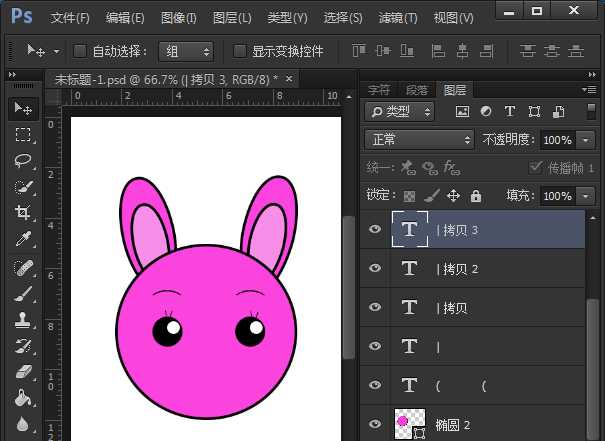Select the Brush tool
This screenshot has width=605, height=441.
[x=23, y=294]
